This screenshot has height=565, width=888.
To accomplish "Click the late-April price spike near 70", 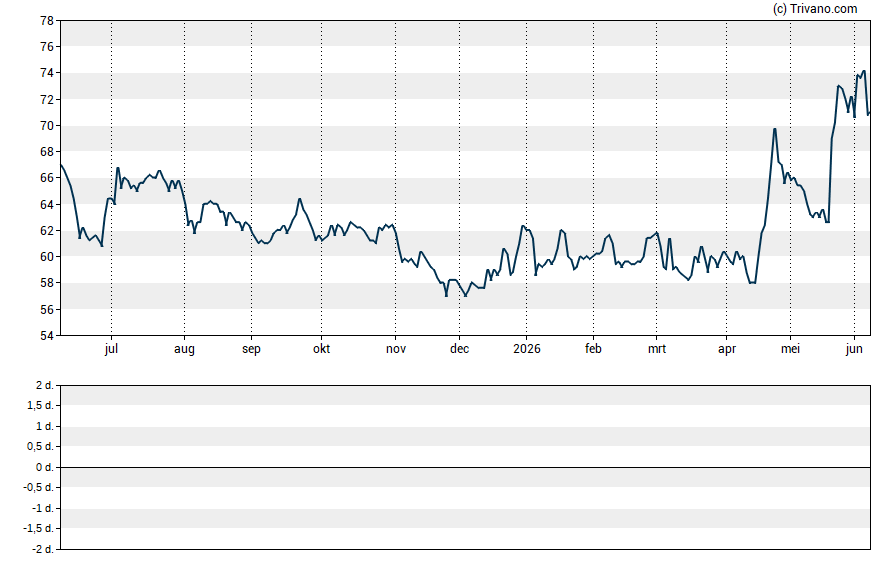I will pyautogui.click(x=775, y=129).
